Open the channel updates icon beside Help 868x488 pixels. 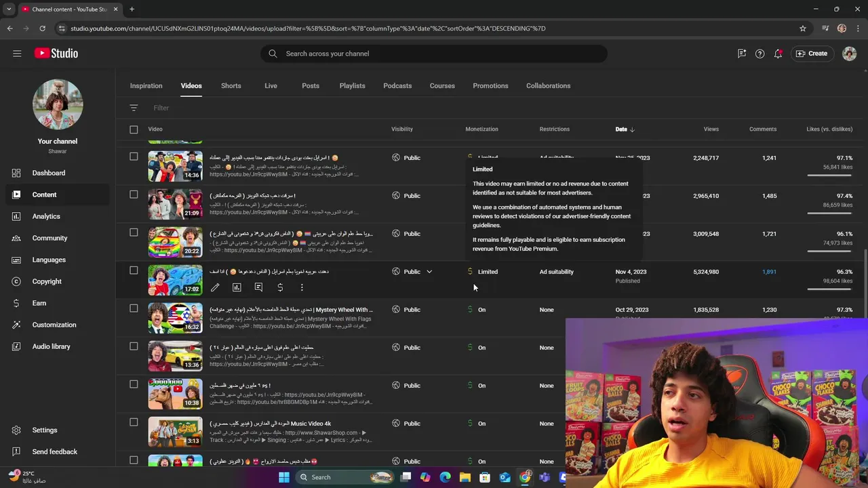click(x=742, y=54)
